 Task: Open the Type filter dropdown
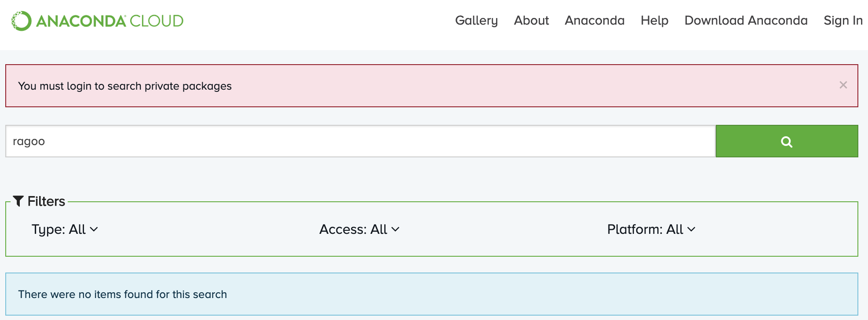(65, 229)
